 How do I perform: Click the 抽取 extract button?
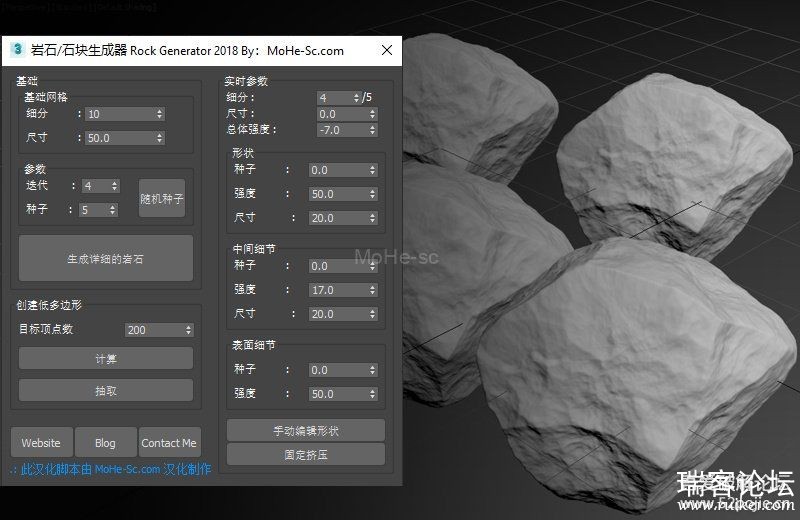tap(106, 390)
